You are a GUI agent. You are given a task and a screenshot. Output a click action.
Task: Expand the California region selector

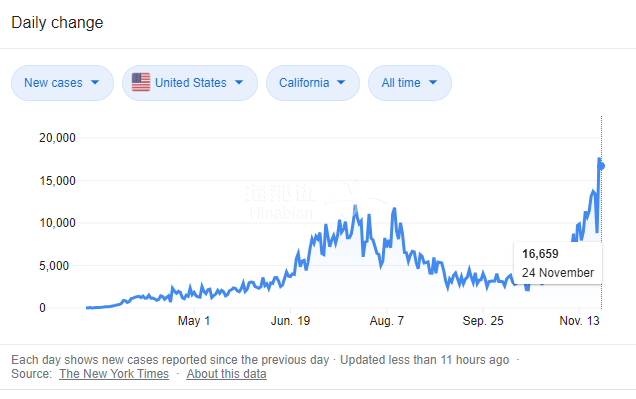coord(313,83)
